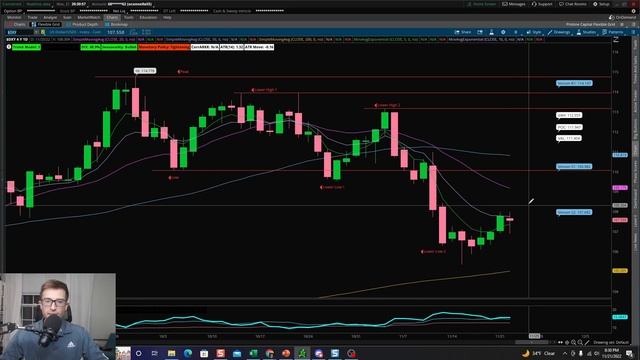Open the Help tab
640x360 pixels.
pyautogui.click(x=167, y=18)
